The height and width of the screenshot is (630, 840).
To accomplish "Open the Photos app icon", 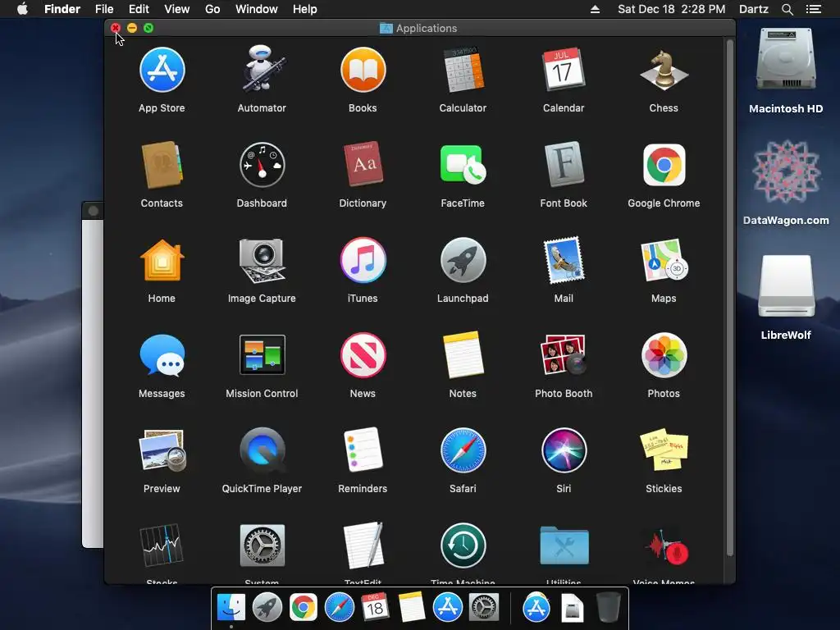I will 664,355.
